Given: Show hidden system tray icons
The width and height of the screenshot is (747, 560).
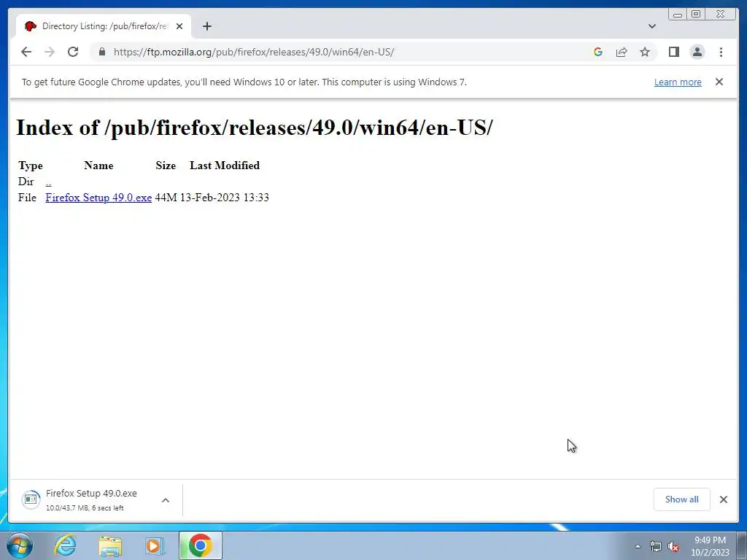Looking at the screenshot, I should [638, 546].
